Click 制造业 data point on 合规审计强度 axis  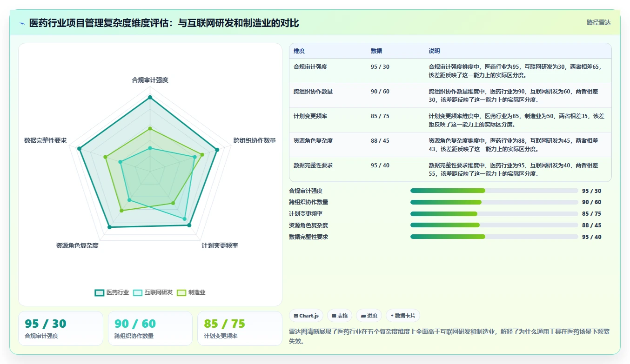coord(150,128)
